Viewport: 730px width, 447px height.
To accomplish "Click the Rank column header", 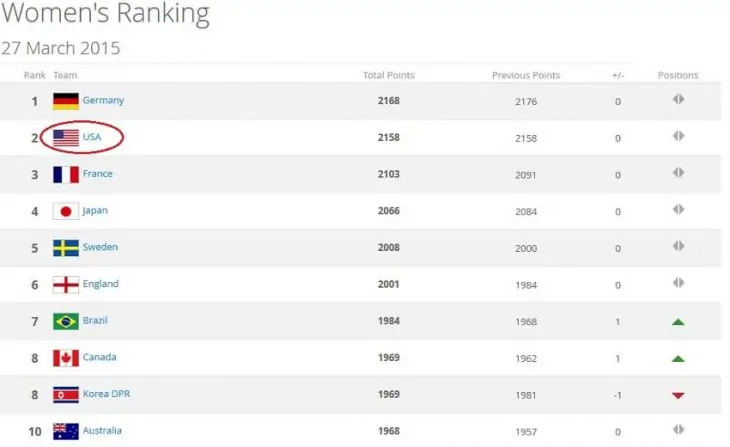I will tap(35, 76).
